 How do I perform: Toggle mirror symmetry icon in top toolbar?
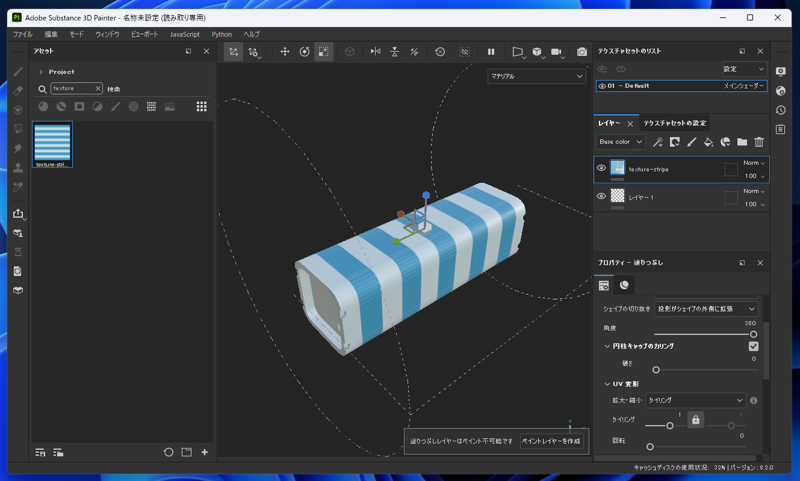(376, 52)
